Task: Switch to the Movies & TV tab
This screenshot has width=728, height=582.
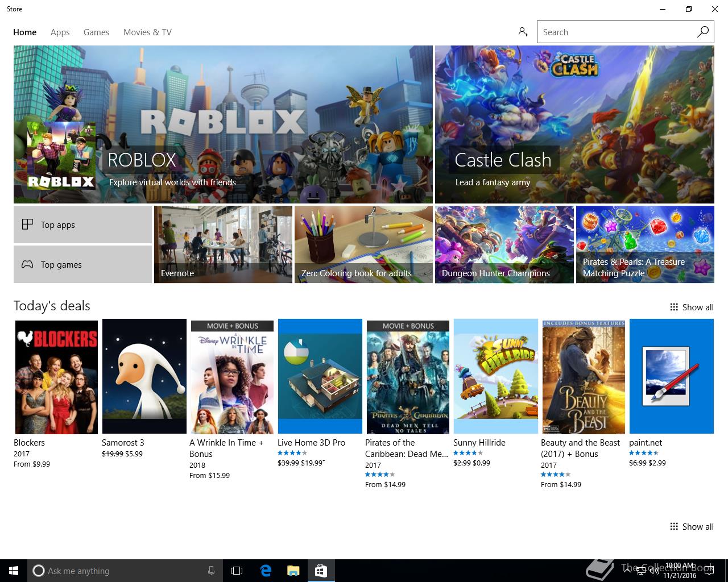Action: tap(147, 32)
